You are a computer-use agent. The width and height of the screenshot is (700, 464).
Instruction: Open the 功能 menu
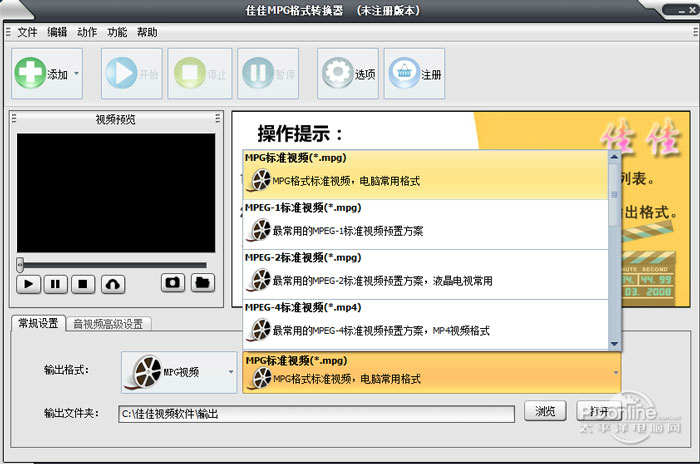tap(117, 32)
